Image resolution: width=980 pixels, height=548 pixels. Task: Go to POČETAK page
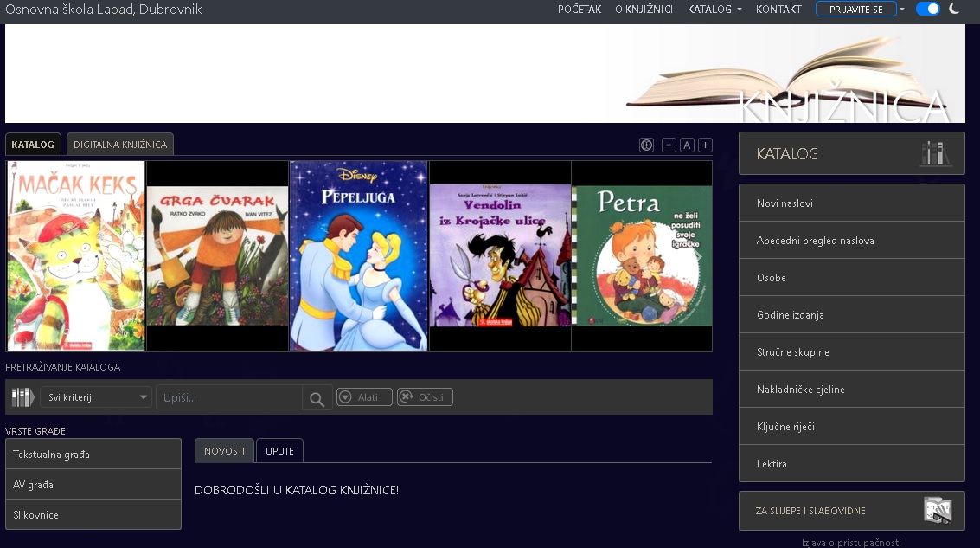(x=580, y=10)
